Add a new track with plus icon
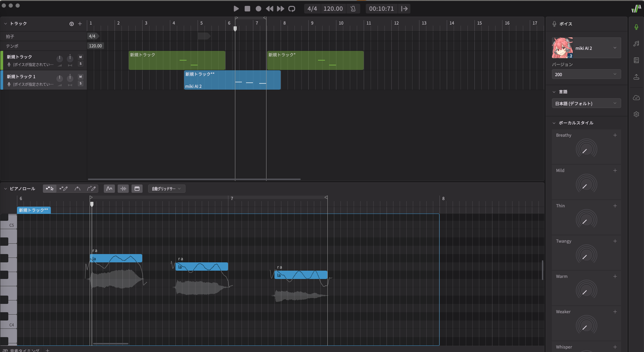This screenshot has width=644, height=352. [x=80, y=24]
